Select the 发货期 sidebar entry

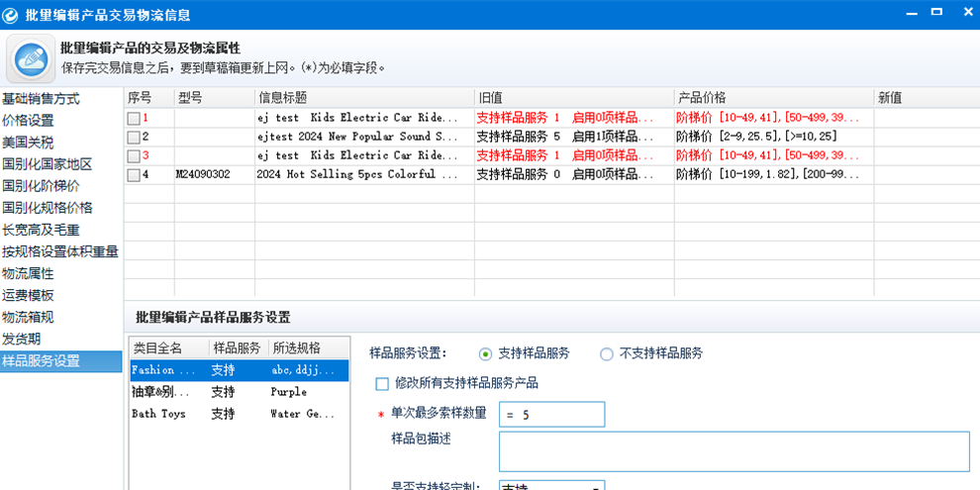22,339
